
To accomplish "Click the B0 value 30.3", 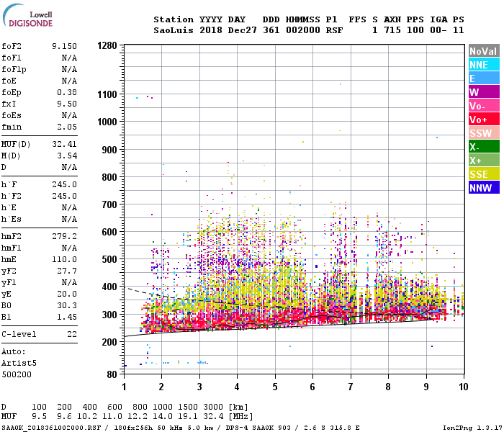I will tap(67, 305).
